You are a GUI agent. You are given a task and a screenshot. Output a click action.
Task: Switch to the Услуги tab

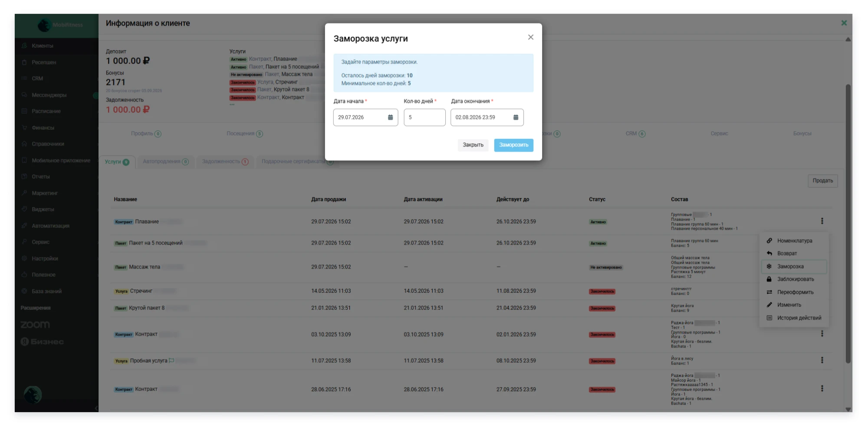point(117,162)
